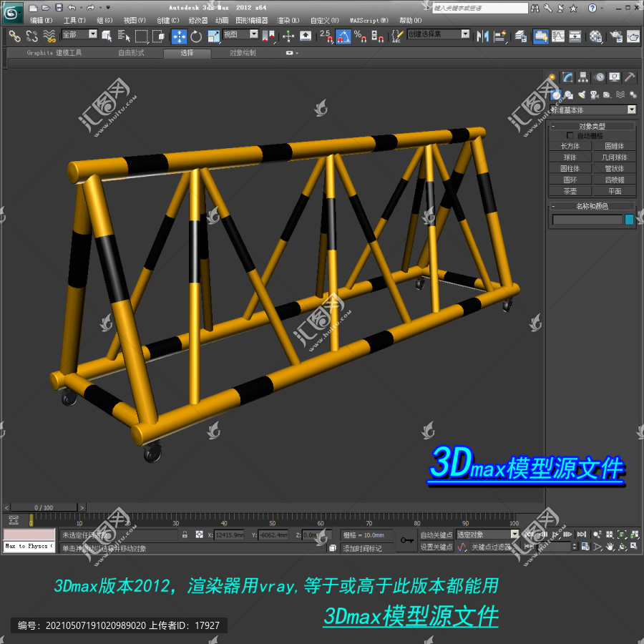Click the 0 / 100 time slider

[44, 507]
